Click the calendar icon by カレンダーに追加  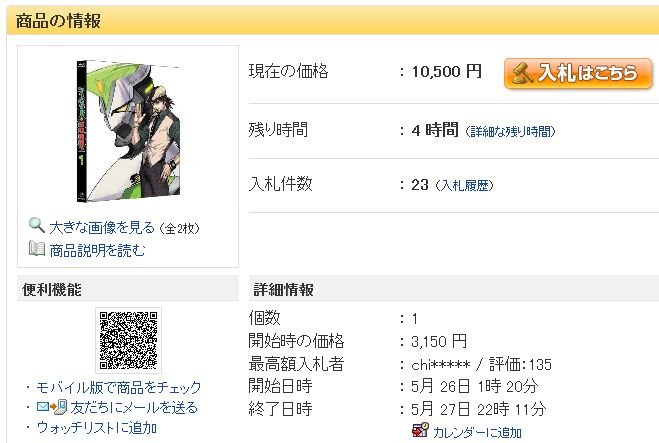tap(420, 430)
